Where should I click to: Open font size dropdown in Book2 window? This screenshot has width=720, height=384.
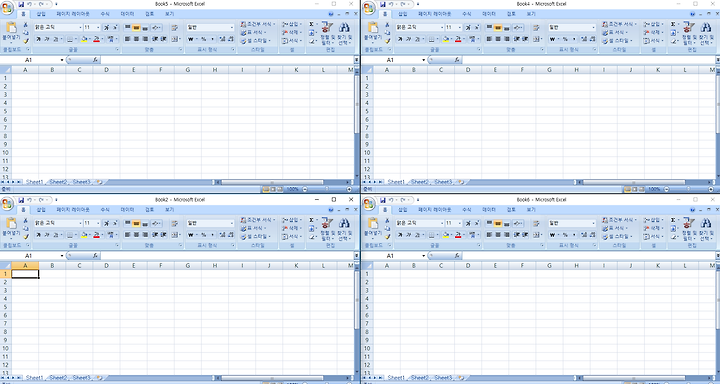(x=98, y=223)
